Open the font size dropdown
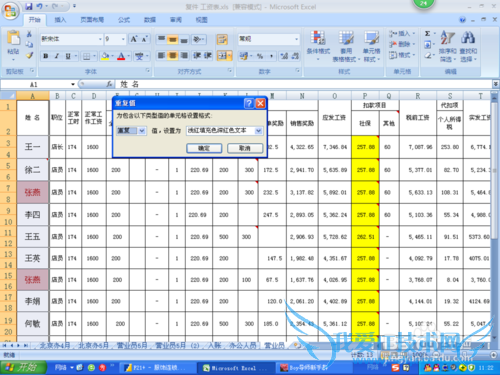 pos(123,39)
